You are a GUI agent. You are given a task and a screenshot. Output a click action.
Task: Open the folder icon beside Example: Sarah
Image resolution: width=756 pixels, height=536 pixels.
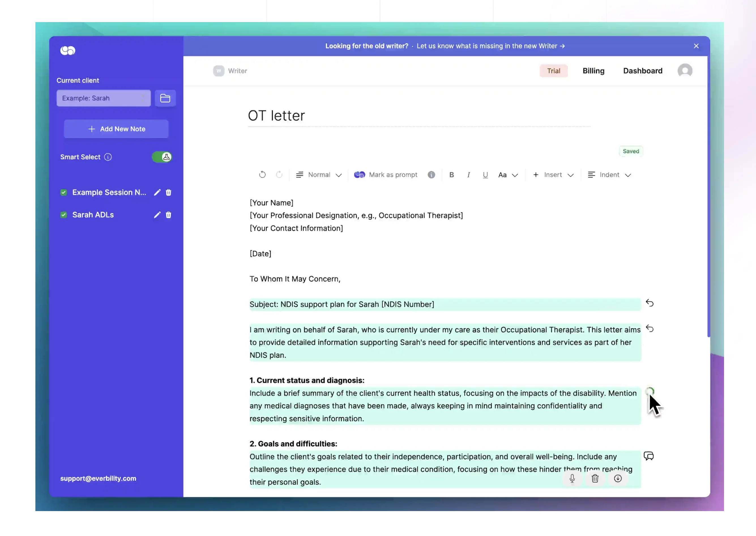point(165,98)
